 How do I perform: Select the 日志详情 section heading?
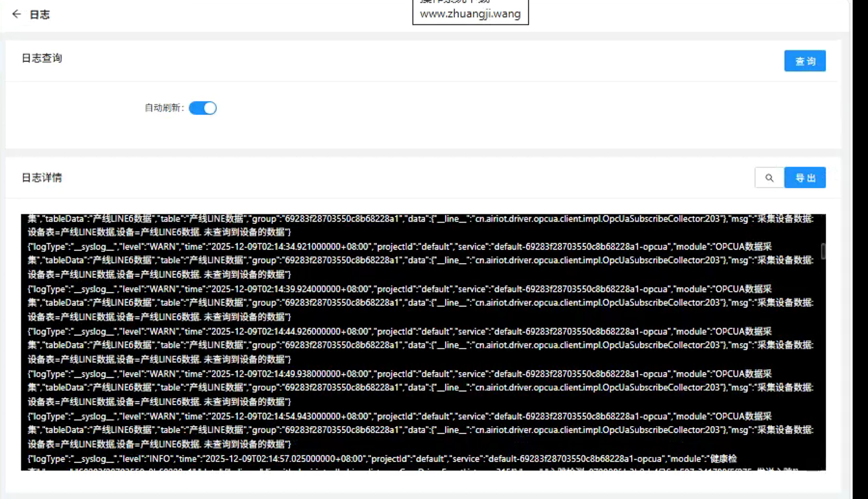[x=42, y=178]
